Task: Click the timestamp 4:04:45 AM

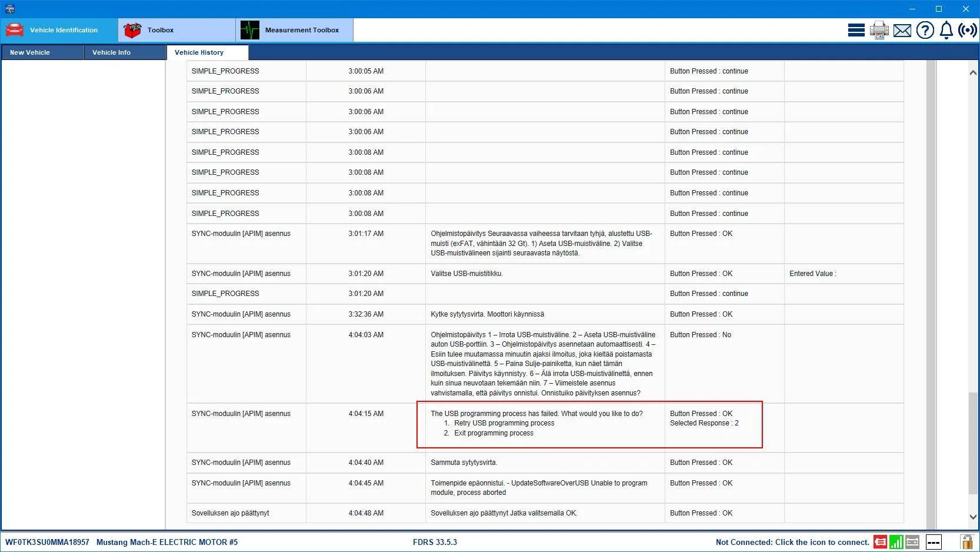Action: point(366,483)
